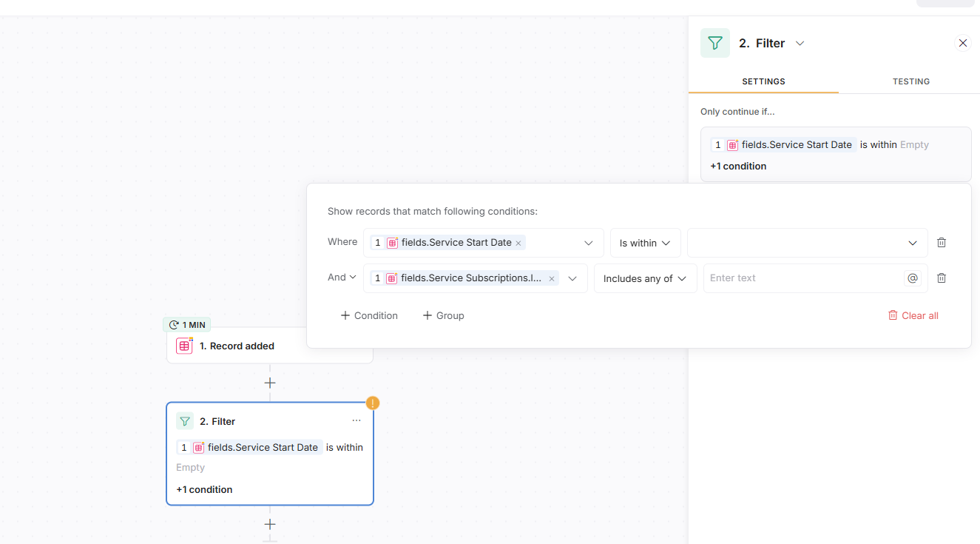Select the Settings tab
Image resolution: width=980 pixels, height=544 pixels.
763,81
